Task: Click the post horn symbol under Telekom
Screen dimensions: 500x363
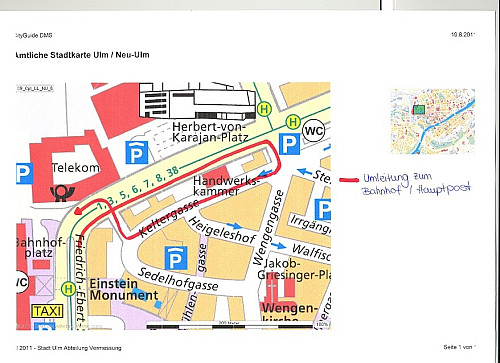Action: (62, 194)
